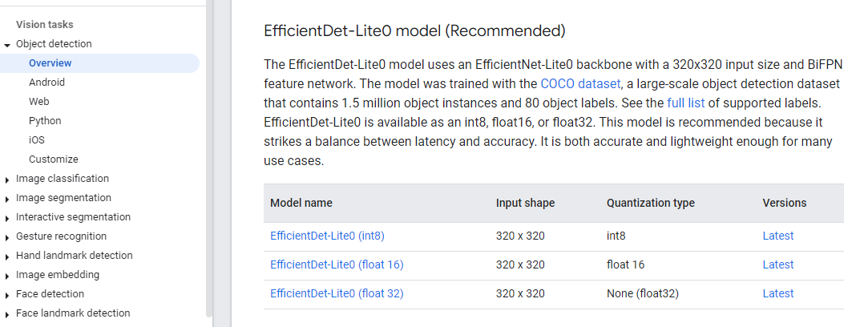Image resolution: width=868 pixels, height=327 pixels.
Task: Click the sidebar vertical scrollbar
Action: 209,160
